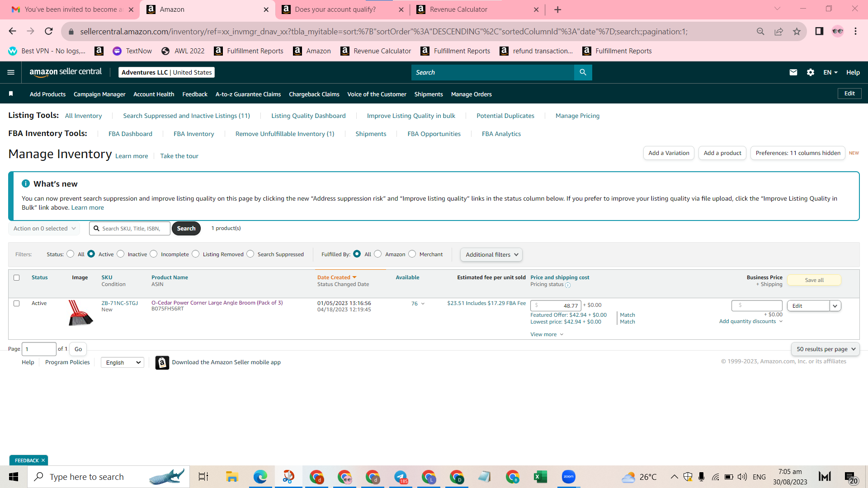Select the Search Suppressed radio button
Viewport: 868px width, 488px height.
coord(250,254)
